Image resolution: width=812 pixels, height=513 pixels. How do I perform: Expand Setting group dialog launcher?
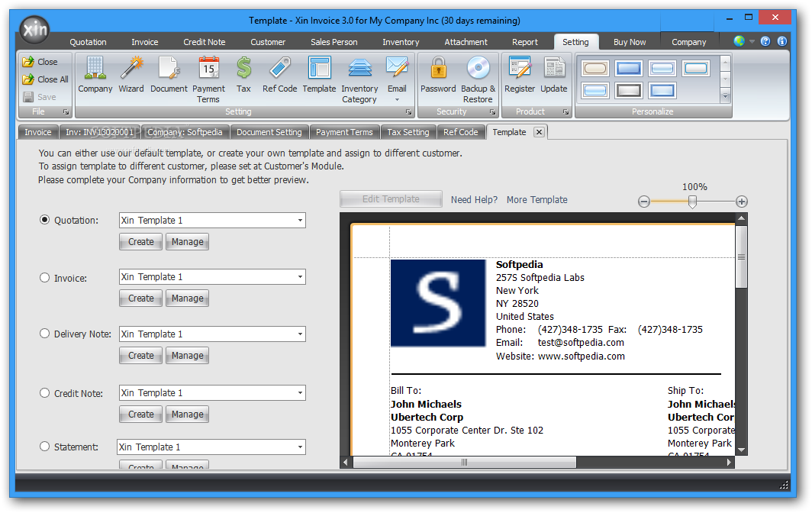(x=408, y=112)
